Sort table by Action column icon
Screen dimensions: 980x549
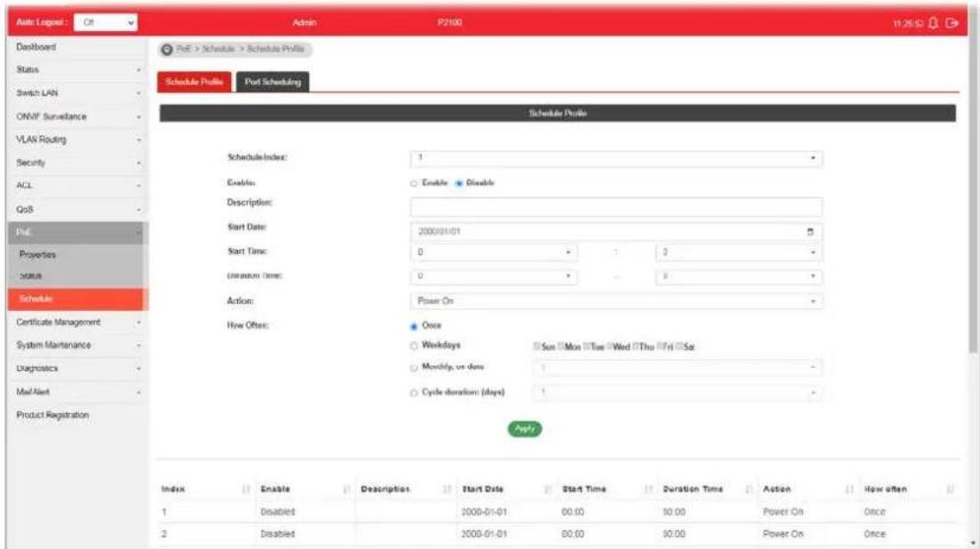[850, 489]
